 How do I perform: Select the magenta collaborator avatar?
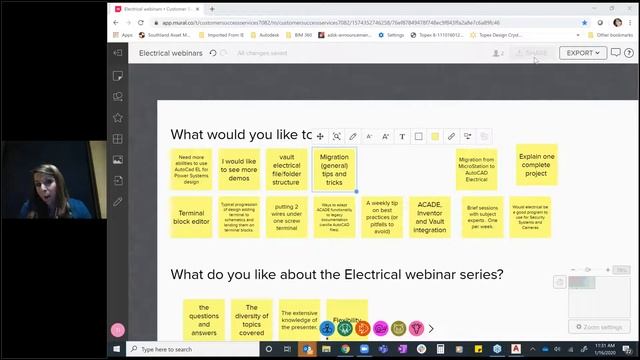[x=380, y=328]
